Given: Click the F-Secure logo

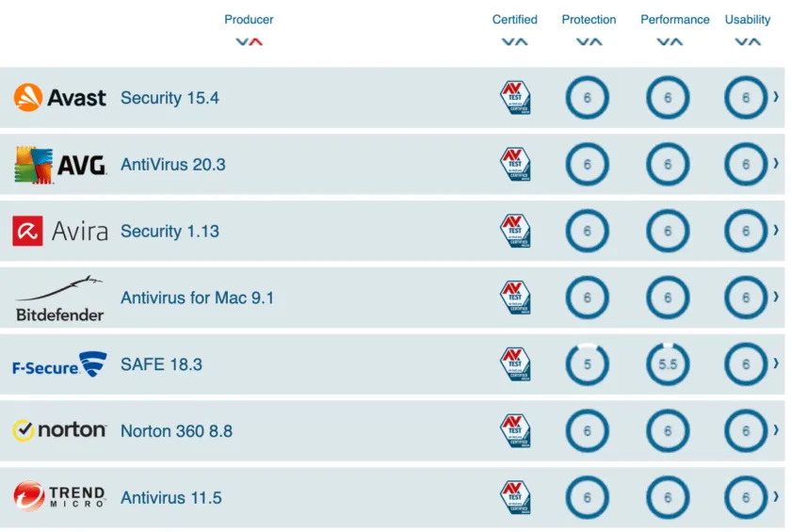Looking at the screenshot, I should (x=59, y=365).
